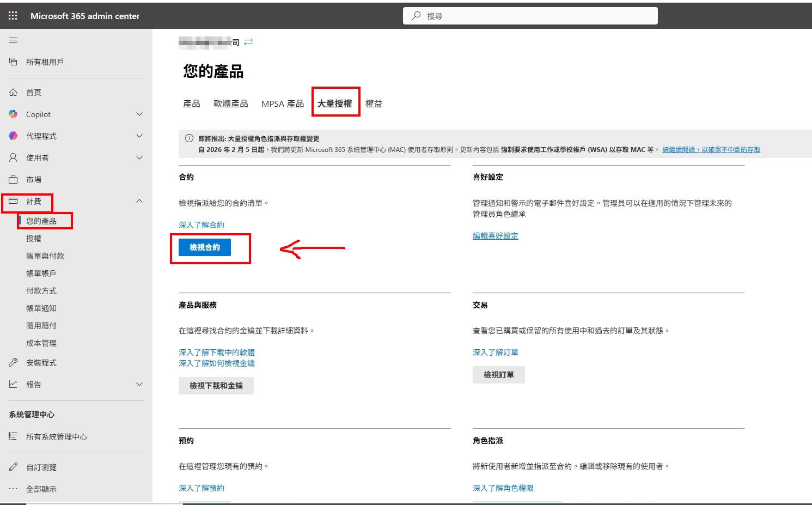Screen dimensions: 812x505
Task: Click the 檢視合約 button
Action: (x=205, y=247)
